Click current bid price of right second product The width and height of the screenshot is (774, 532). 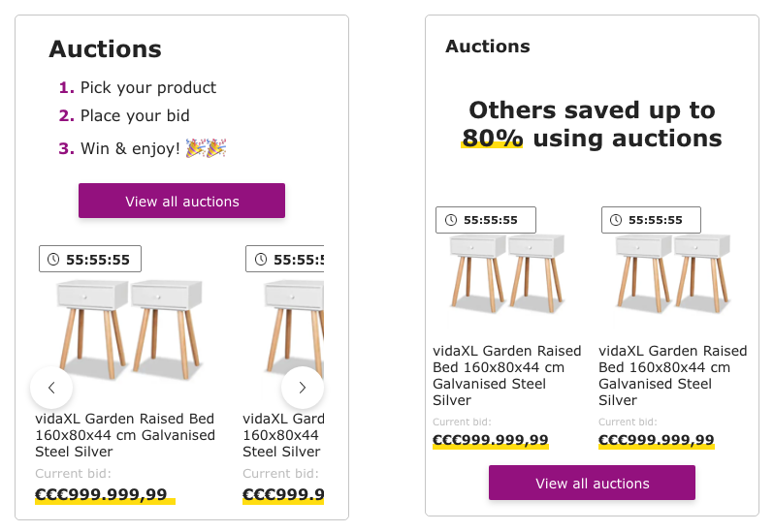657,440
